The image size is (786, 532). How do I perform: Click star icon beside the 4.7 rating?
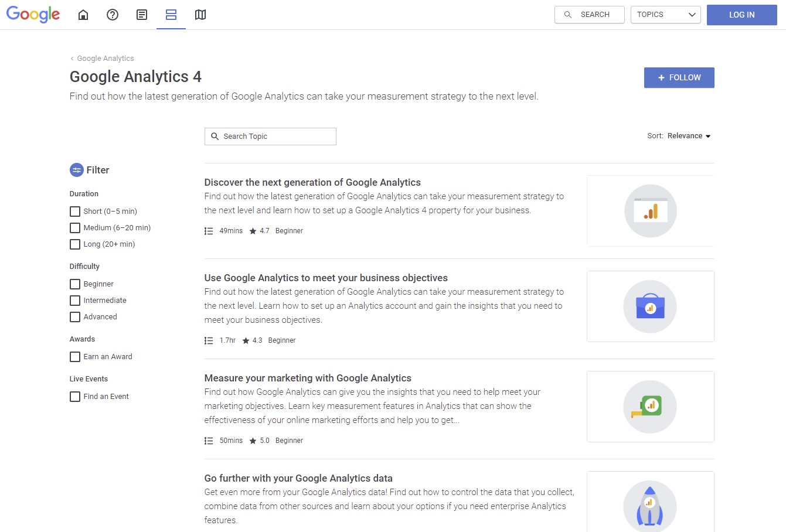click(253, 231)
